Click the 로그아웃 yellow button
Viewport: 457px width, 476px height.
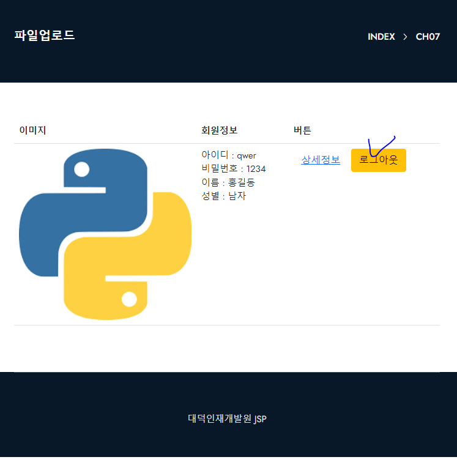point(379,160)
